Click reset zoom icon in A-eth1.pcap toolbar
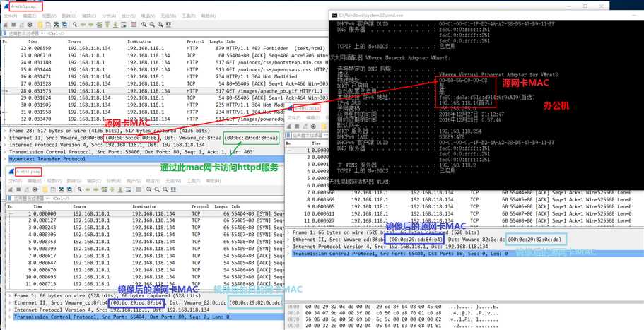The width and height of the screenshot is (644, 330). (165, 189)
